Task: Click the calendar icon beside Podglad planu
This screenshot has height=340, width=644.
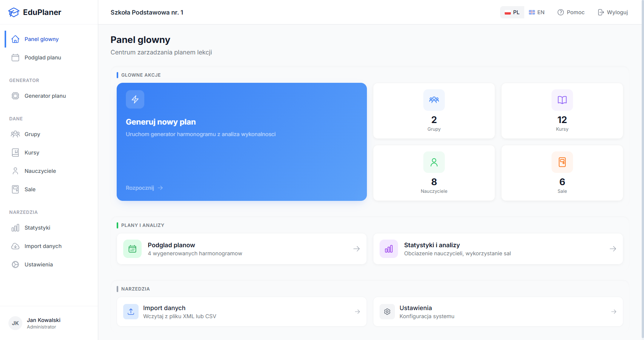Action: pyautogui.click(x=15, y=57)
